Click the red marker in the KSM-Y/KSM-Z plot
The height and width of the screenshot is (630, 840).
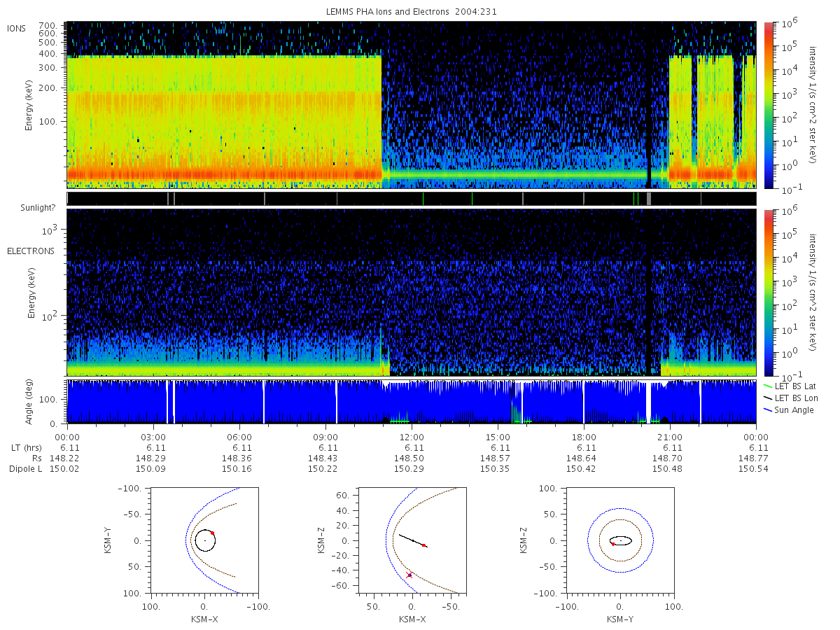[x=612, y=544]
